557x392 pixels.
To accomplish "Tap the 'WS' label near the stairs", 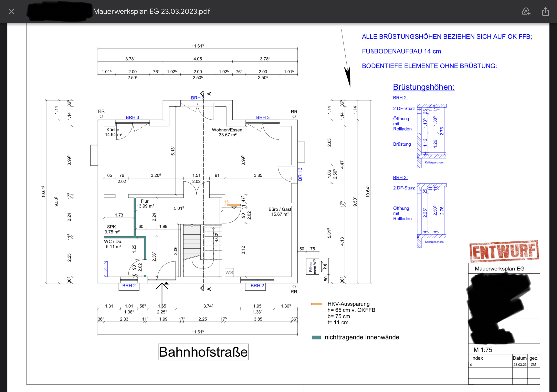I will [x=229, y=272].
